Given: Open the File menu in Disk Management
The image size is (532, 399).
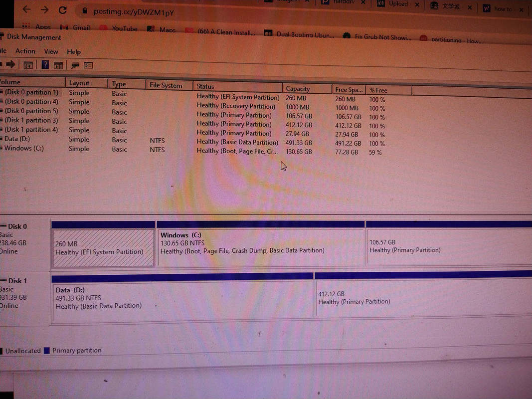Looking at the screenshot, I should pyautogui.click(x=3, y=50).
